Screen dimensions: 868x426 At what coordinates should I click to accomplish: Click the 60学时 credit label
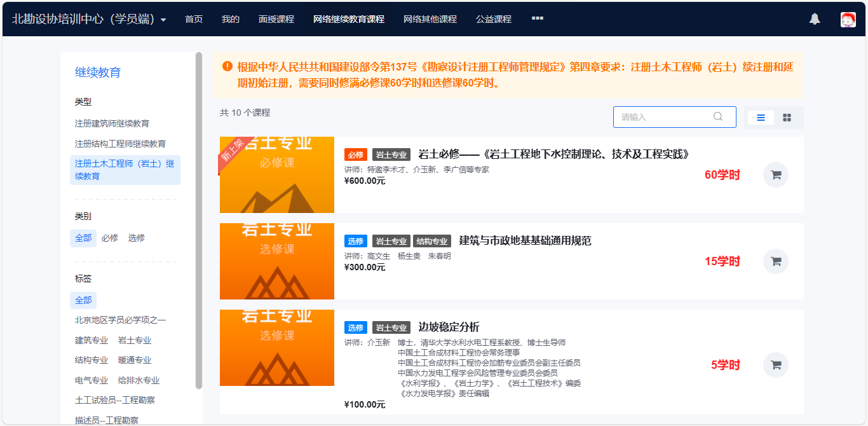[722, 175]
